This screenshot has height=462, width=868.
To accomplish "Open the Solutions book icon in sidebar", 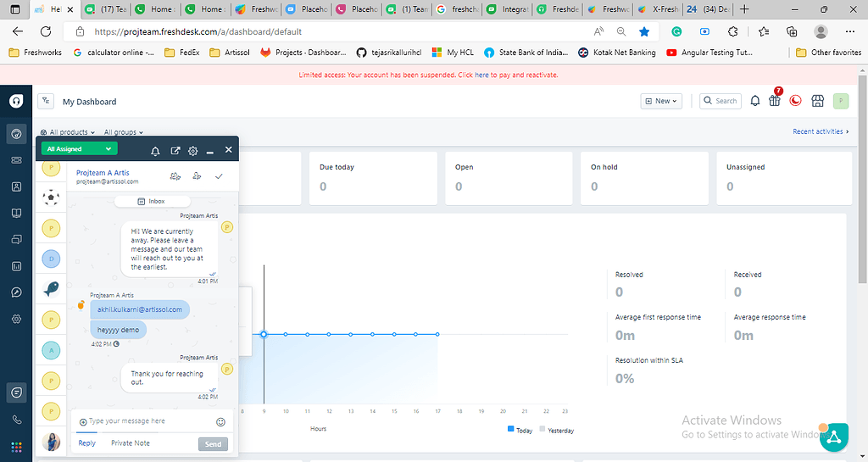I will pyautogui.click(x=16, y=213).
